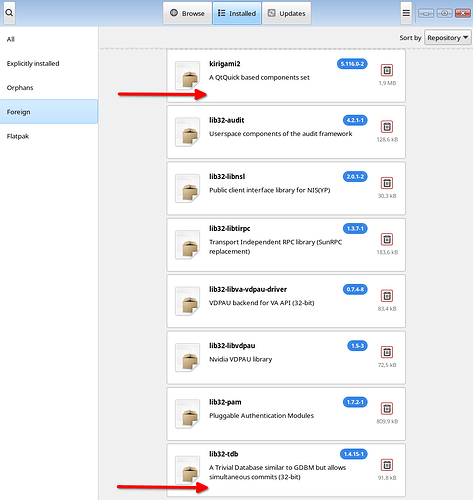The width and height of the screenshot is (473, 500).
Task: Select Explicitly installed filter
Action: (49, 63)
